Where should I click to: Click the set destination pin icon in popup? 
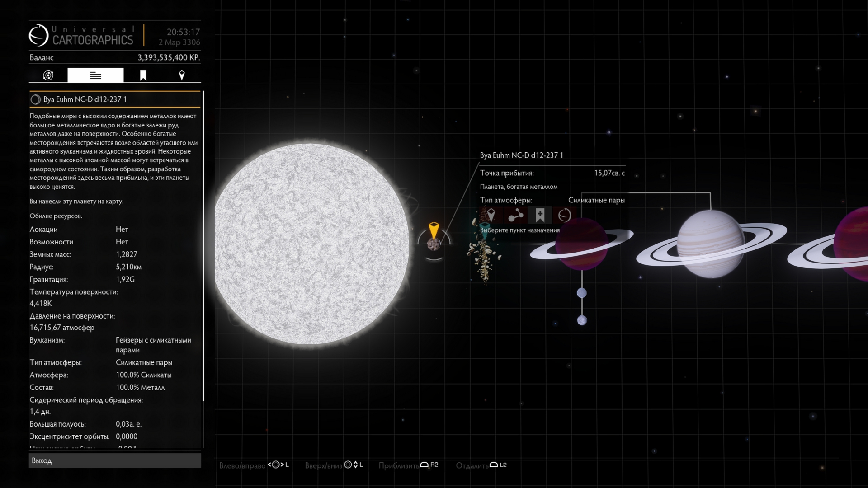tap(491, 215)
